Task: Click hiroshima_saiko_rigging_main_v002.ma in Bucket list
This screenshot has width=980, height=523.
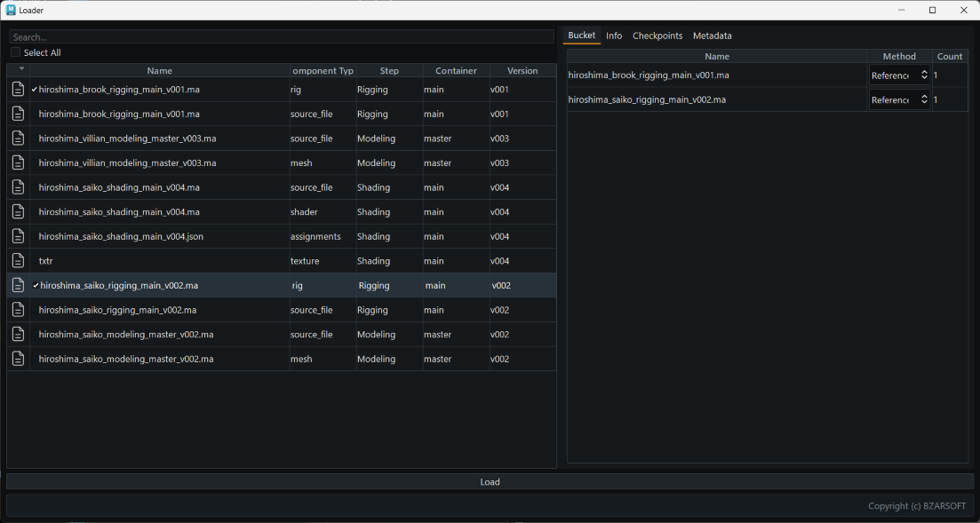Action: [x=647, y=99]
